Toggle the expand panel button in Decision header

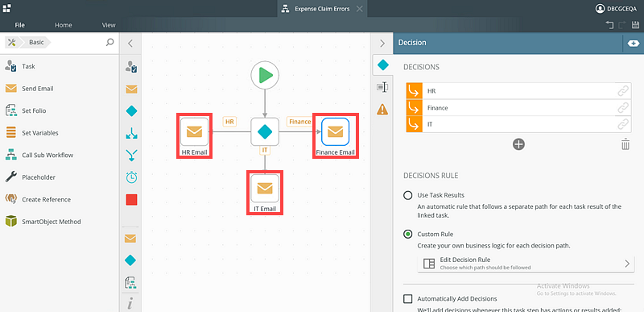(633, 44)
